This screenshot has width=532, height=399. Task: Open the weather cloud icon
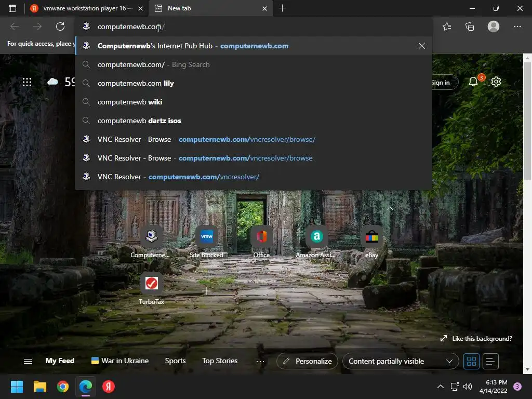tap(52, 82)
